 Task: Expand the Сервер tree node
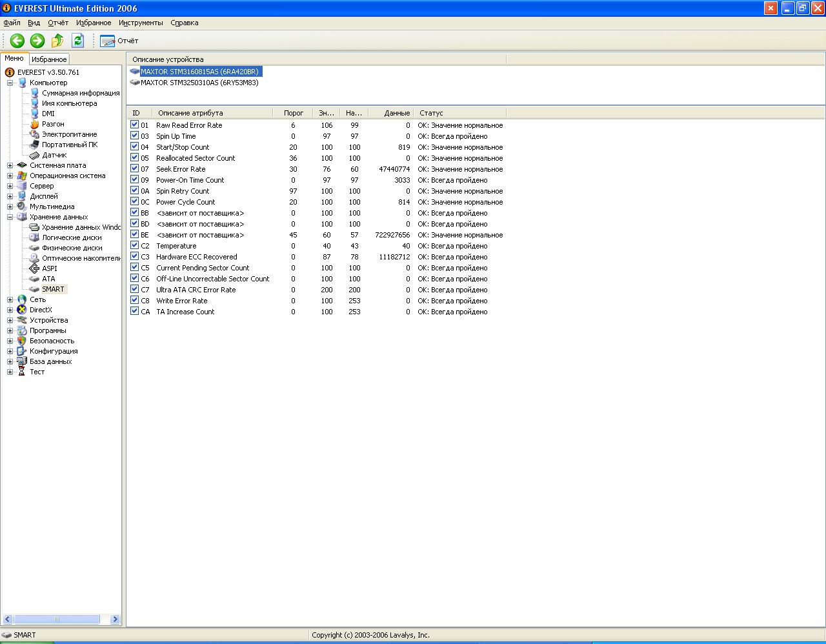click(x=10, y=186)
